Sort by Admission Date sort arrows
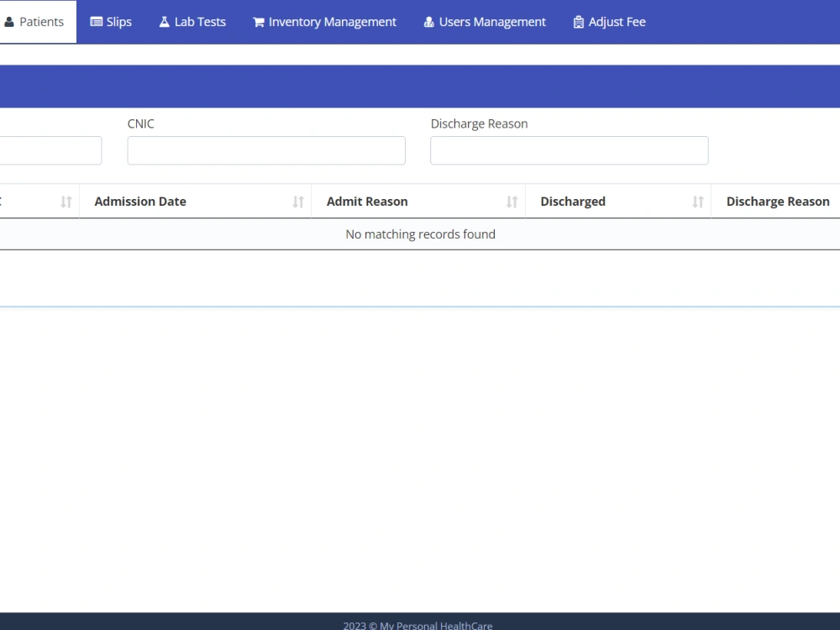The width and height of the screenshot is (840, 630). point(298,202)
